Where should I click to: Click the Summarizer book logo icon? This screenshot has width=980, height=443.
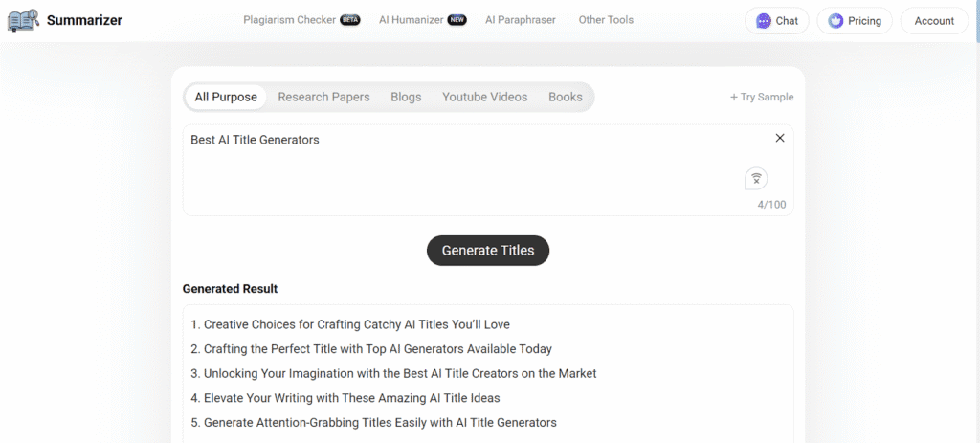click(24, 21)
